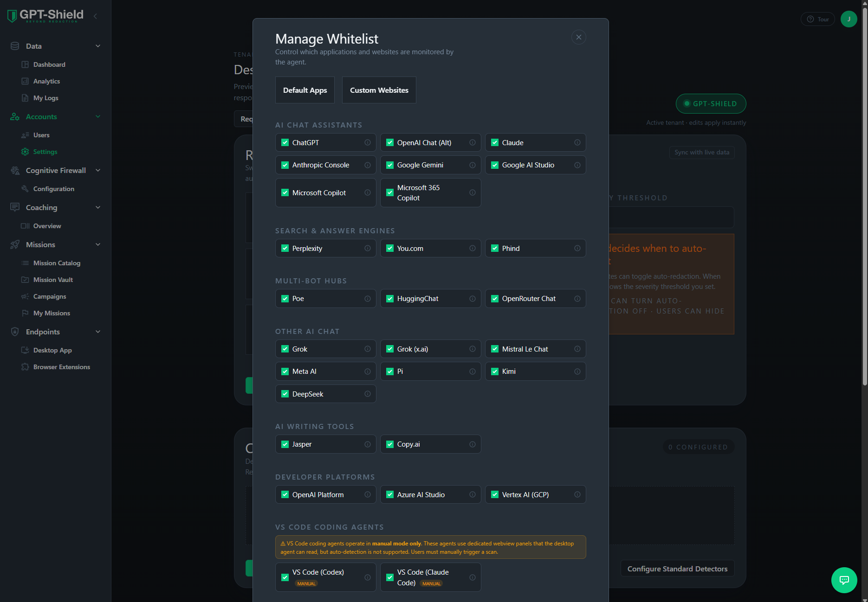Click Configure Standard Detectors button
The height and width of the screenshot is (602, 868).
click(x=678, y=569)
